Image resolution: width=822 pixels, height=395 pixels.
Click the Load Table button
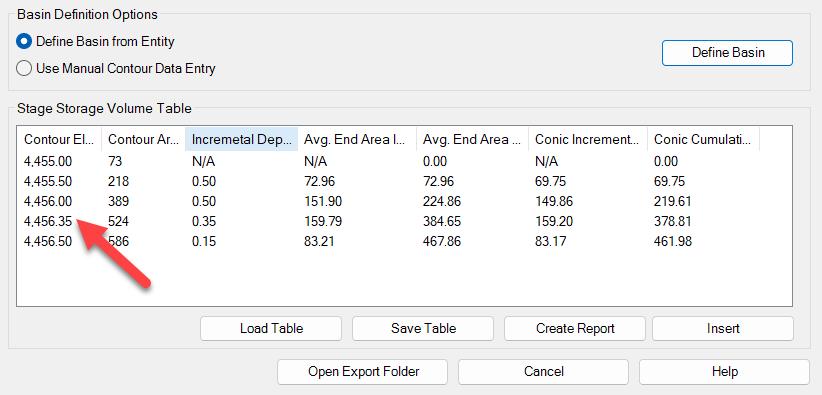[271, 328]
